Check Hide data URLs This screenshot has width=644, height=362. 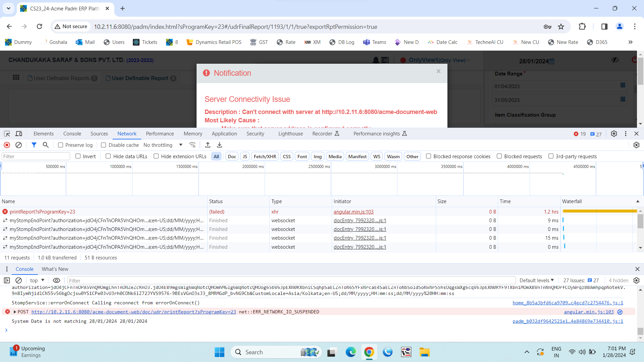click(x=108, y=156)
